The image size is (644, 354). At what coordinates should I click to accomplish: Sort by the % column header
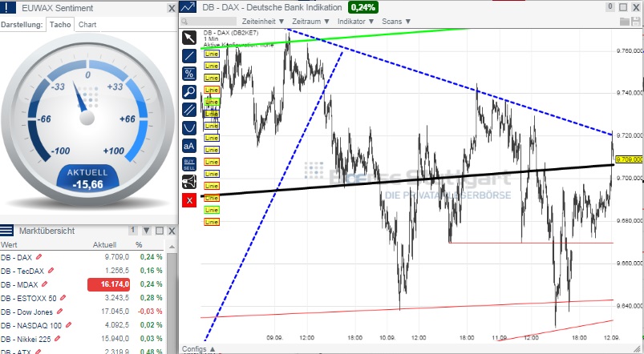pos(139,244)
